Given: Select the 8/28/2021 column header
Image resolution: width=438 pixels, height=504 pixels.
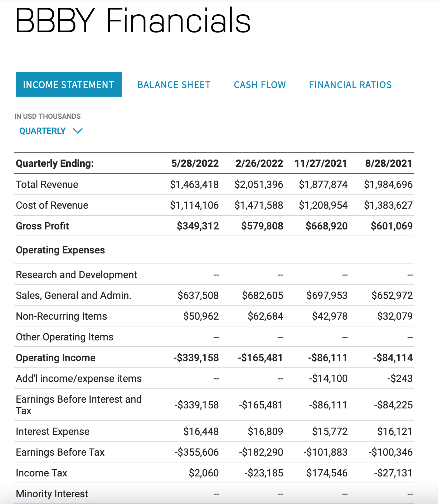Looking at the screenshot, I should pos(389,164).
